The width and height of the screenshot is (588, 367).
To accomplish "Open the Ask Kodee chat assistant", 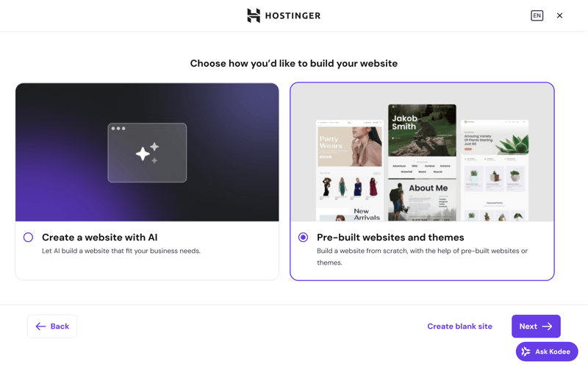I will point(547,352).
